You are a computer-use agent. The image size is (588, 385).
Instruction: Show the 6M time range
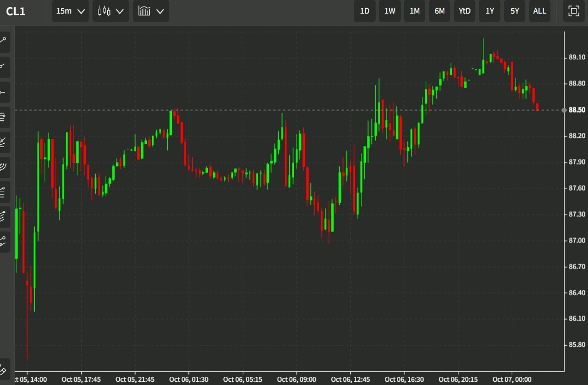[x=439, y=11]
